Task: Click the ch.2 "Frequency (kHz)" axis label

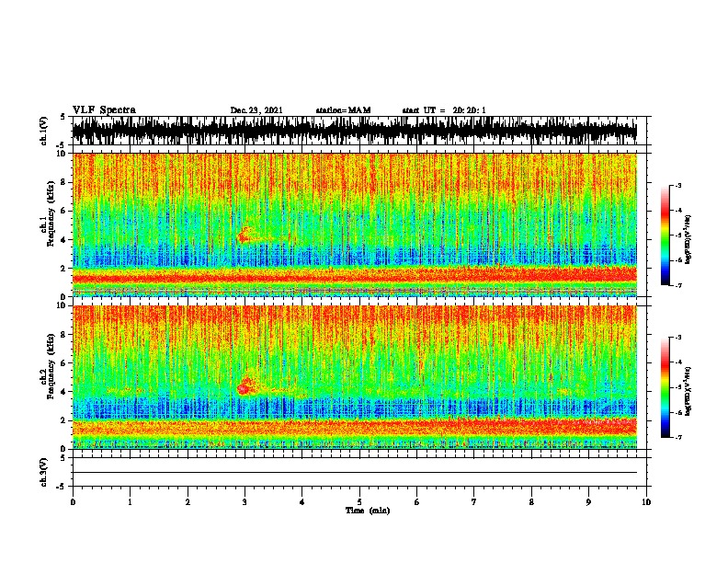Action: 51,366
